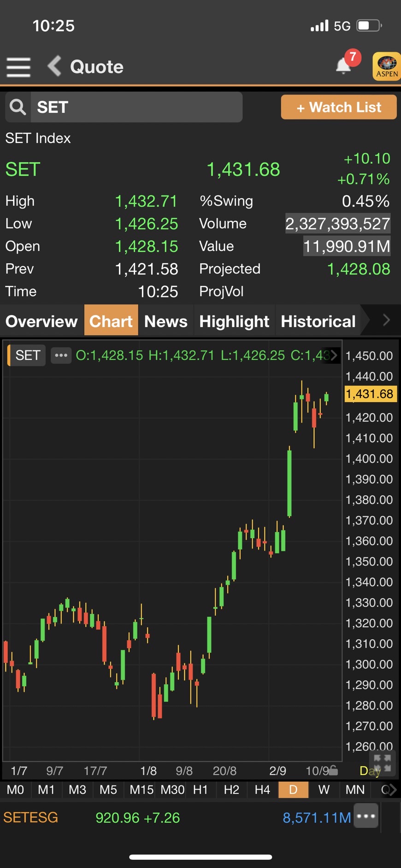
Task: Select the M15 timeframe
Action: pyautogui.click(x=141, y=790)
